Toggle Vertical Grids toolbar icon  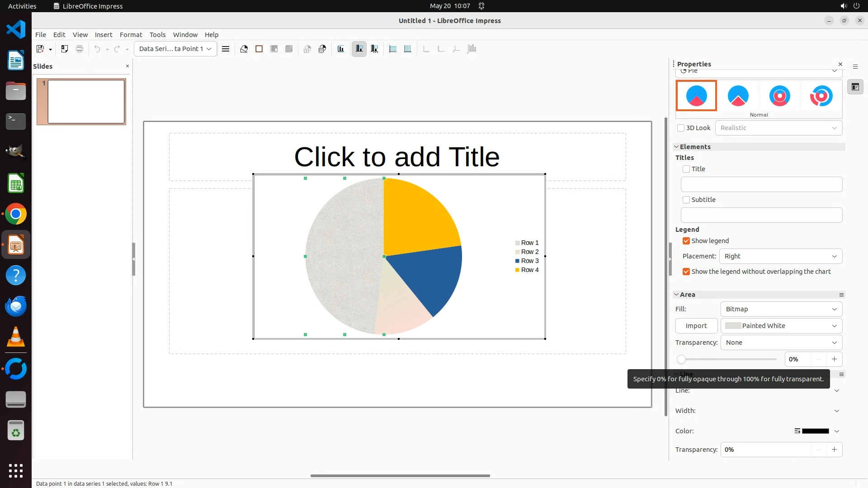(408, 49)
